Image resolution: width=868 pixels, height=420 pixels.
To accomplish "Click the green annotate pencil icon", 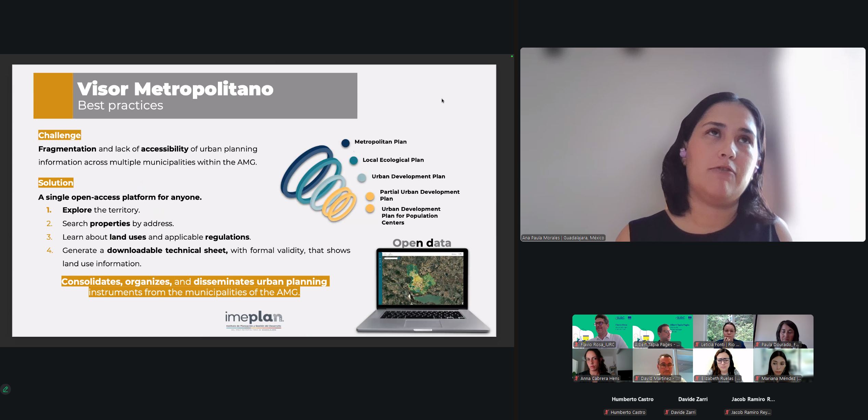I will 5,389.
